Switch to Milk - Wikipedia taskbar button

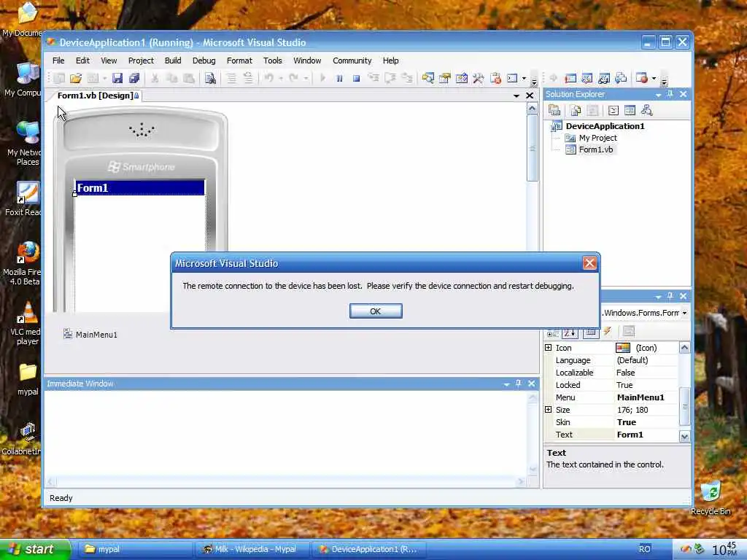pos(252,549)
